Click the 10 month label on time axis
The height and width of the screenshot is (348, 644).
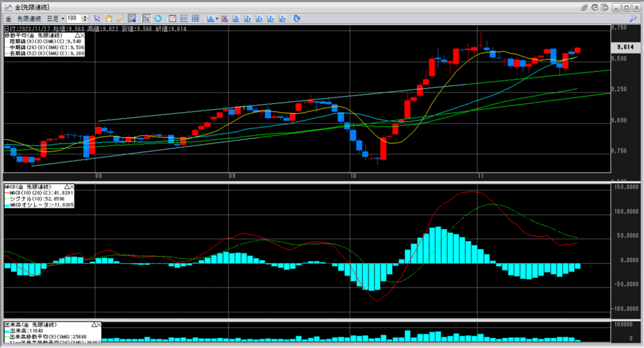coord(353,176)
